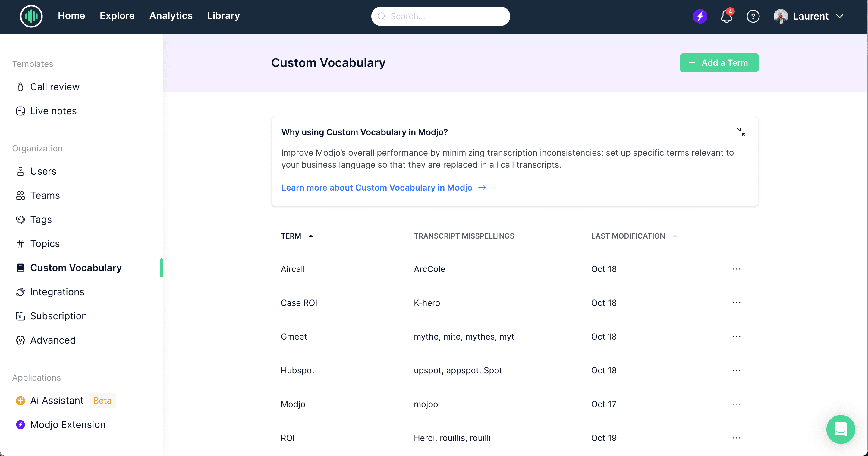Screen dimensions: 868x456
Task: Open notifications bell with 4 badge
Action: 726,16
